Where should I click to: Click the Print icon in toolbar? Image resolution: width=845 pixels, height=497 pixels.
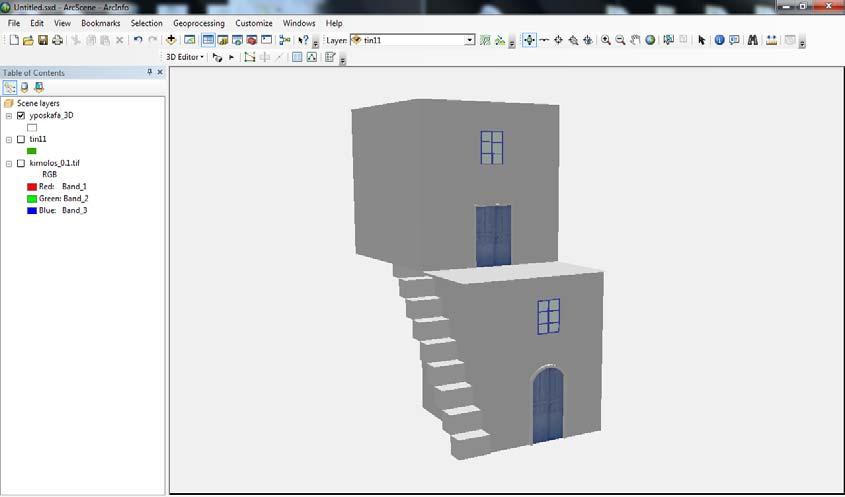click(58, 40)
